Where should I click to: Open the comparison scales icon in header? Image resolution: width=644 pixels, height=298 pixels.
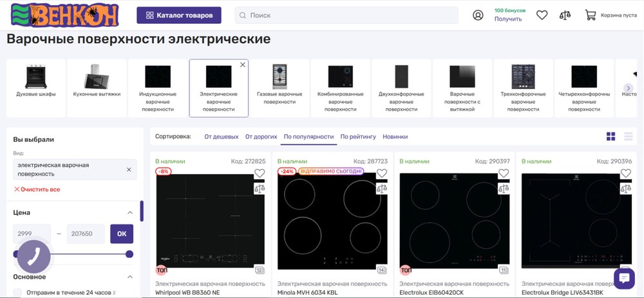tap(565, 15)
